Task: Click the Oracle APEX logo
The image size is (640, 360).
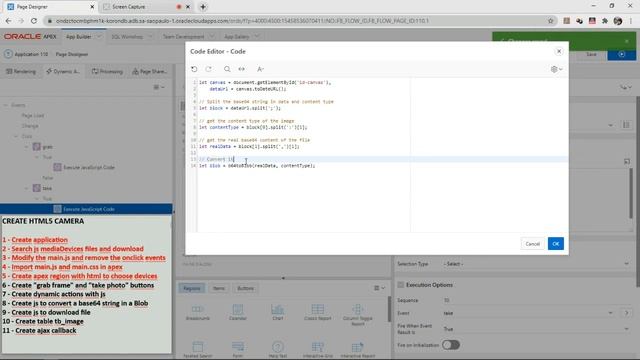Action: coord(30,36)
